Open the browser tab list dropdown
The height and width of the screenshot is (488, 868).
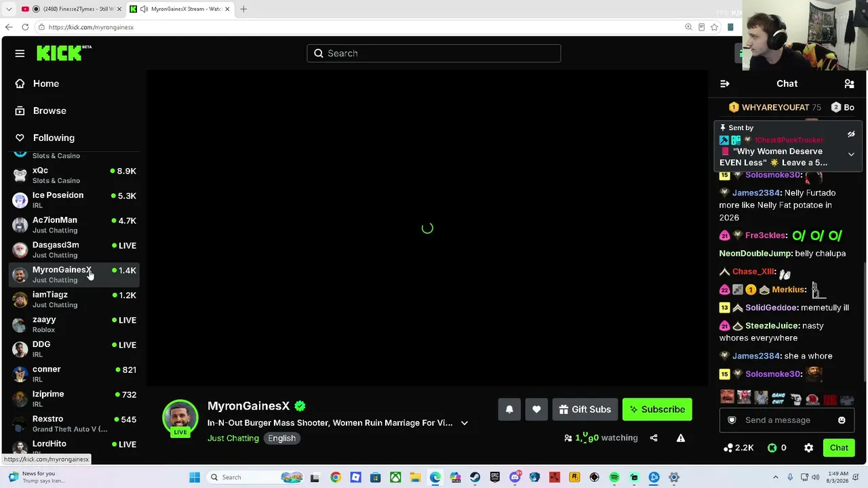(8, 9)
